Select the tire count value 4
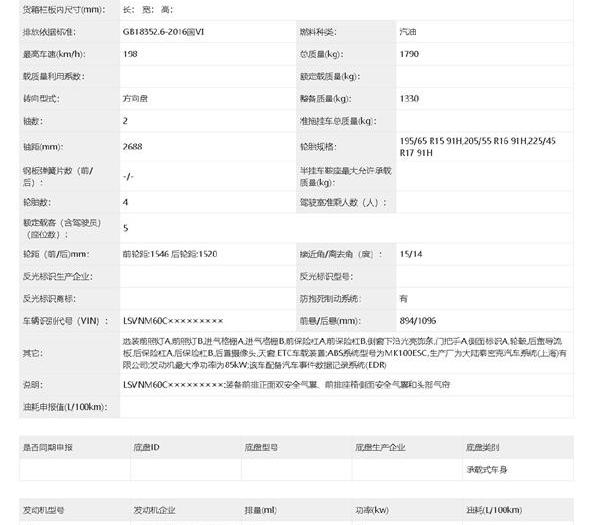Screen dimensions: 600x525 (125, 202)
